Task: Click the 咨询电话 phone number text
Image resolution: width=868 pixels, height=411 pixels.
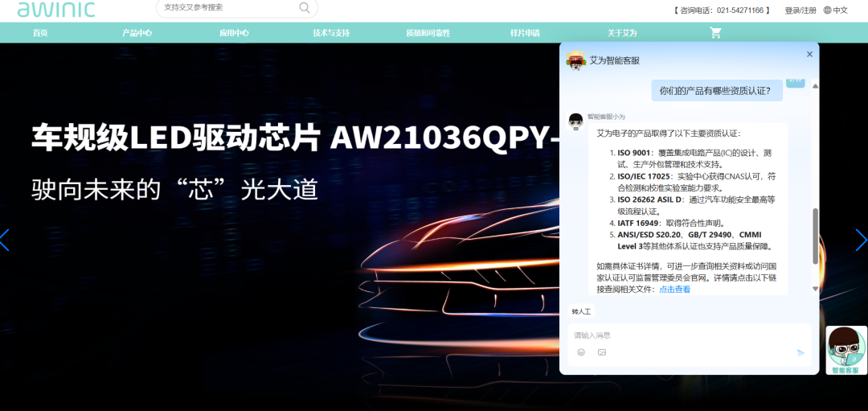Action: (721, 10)
